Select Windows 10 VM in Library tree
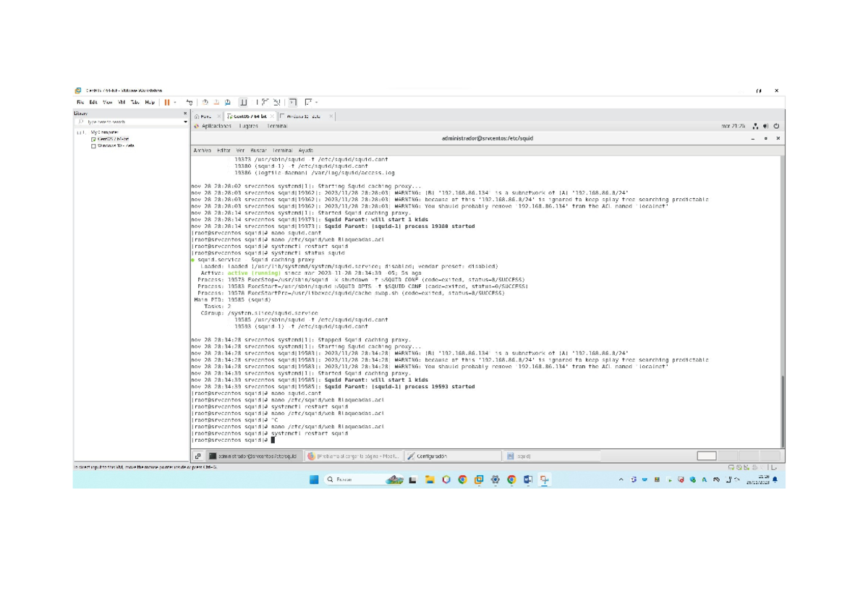Viewport: 868px width, 614px height. [x=112, y=146]
